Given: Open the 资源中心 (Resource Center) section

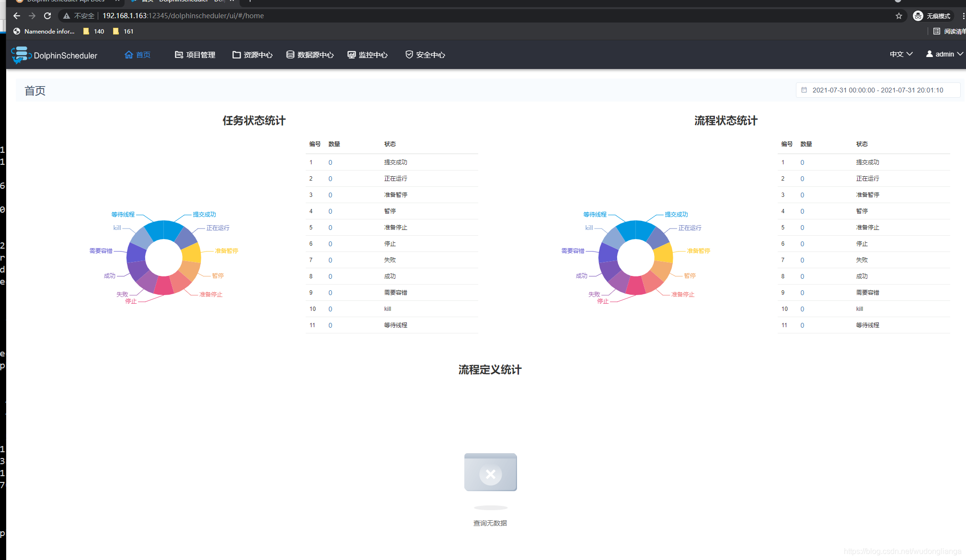Looking at the screenshot, I should (x=257, y=55).
